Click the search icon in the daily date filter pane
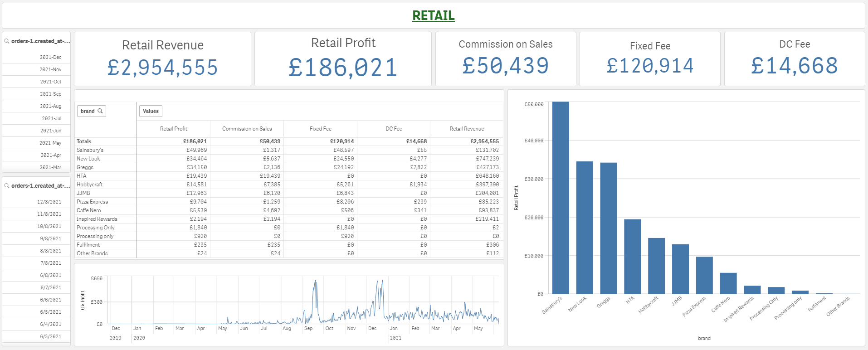868x350 pixels. pos(7,186)
